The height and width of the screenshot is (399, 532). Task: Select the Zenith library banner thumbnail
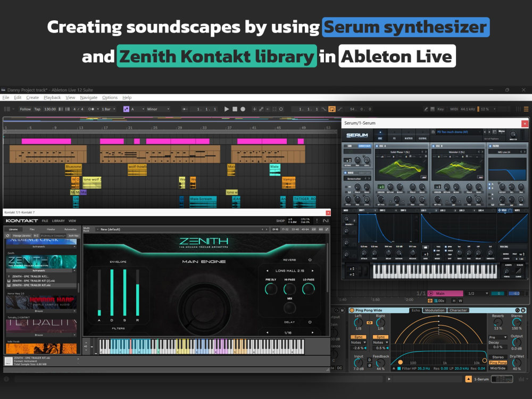pyautogui.click(x=41, y=262)
